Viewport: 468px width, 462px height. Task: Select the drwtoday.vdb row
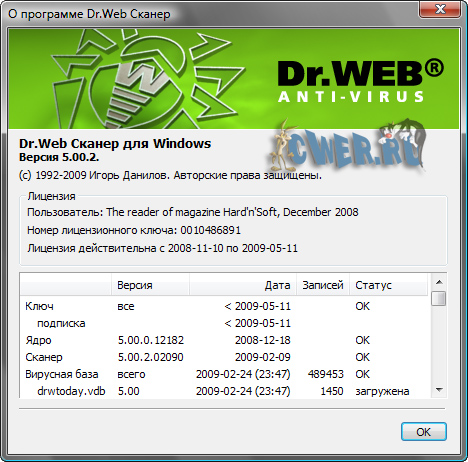224,391
